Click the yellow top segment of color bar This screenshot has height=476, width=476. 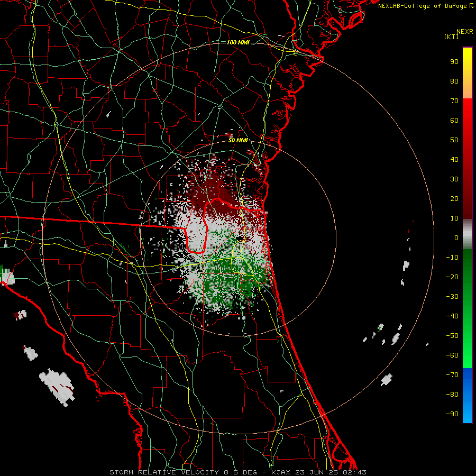point(467,73)
